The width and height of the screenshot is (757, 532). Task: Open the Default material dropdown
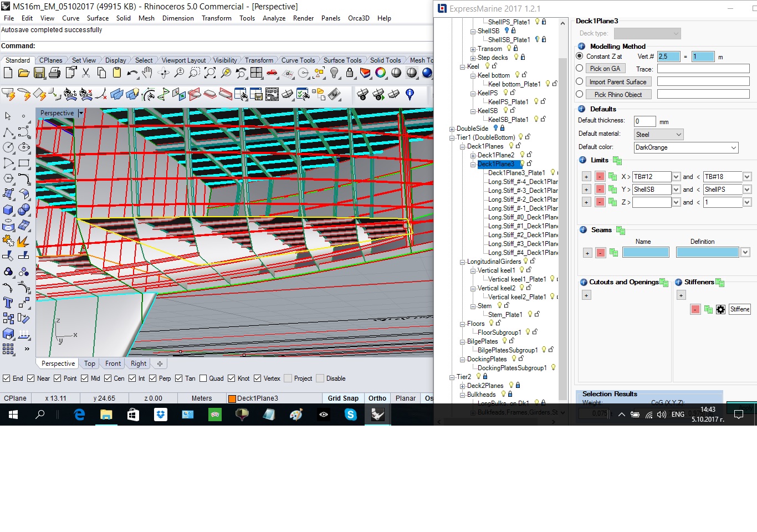pos(658,135)
